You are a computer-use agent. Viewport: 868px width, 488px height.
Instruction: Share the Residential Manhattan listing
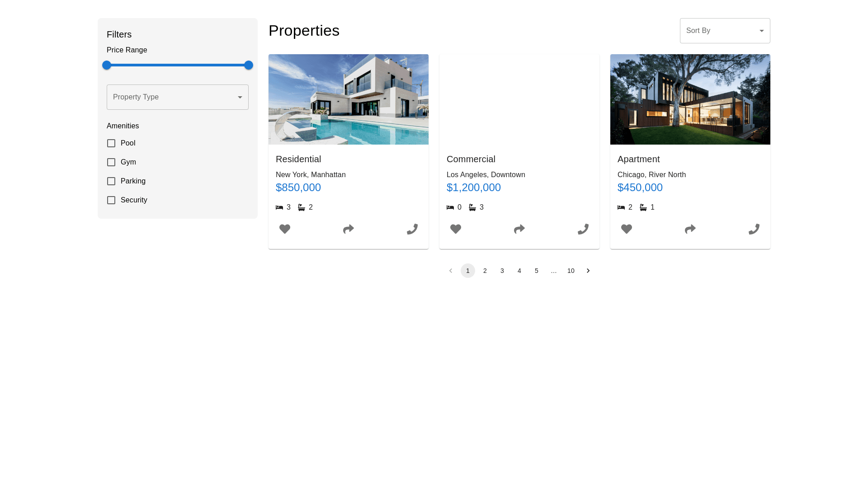349,229
